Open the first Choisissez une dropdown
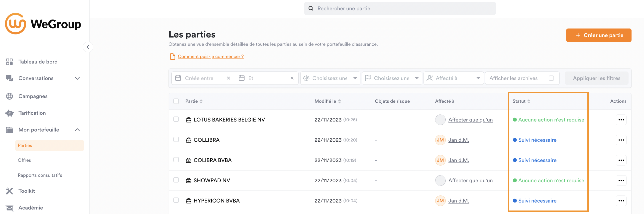Image resolution: width=644 pixels, height=214 pixels. tap(330, 78)
